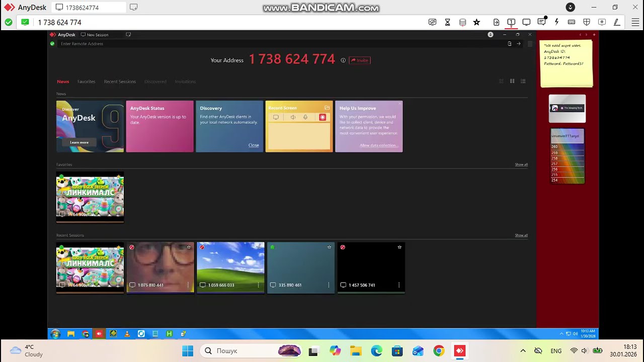Open AnyDesk on the remote taskbar
This screenshot has width=644, height=362.
click(99, 334)
